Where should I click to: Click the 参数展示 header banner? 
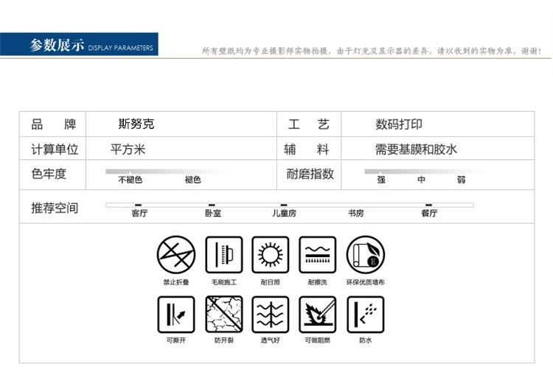79,44
